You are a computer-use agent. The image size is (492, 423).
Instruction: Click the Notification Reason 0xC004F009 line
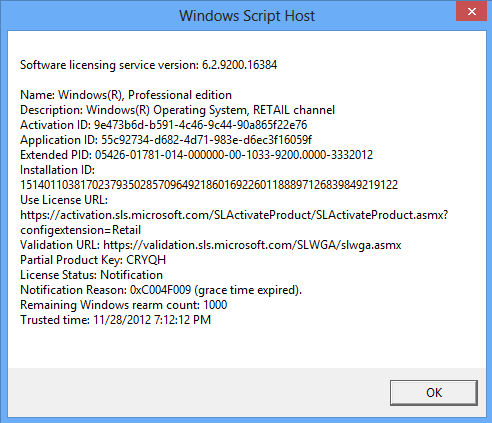[161, 290]
